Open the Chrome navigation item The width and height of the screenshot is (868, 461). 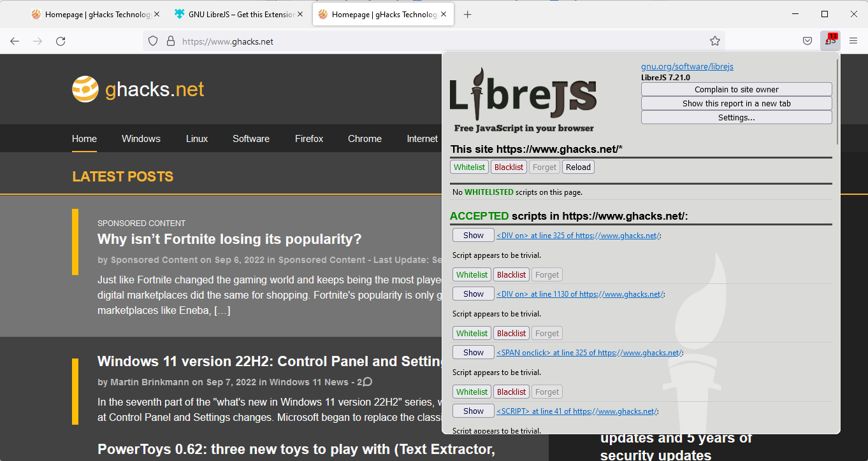click(x=365, y=138)
